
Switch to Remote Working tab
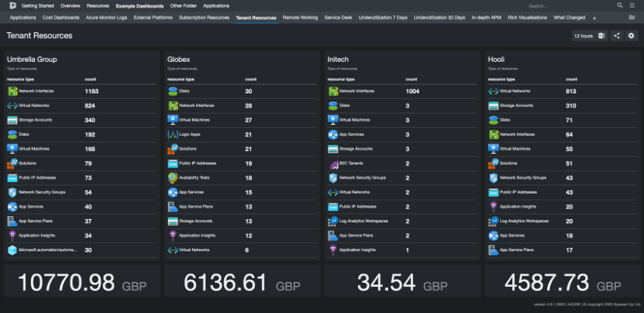coord(300,18)
